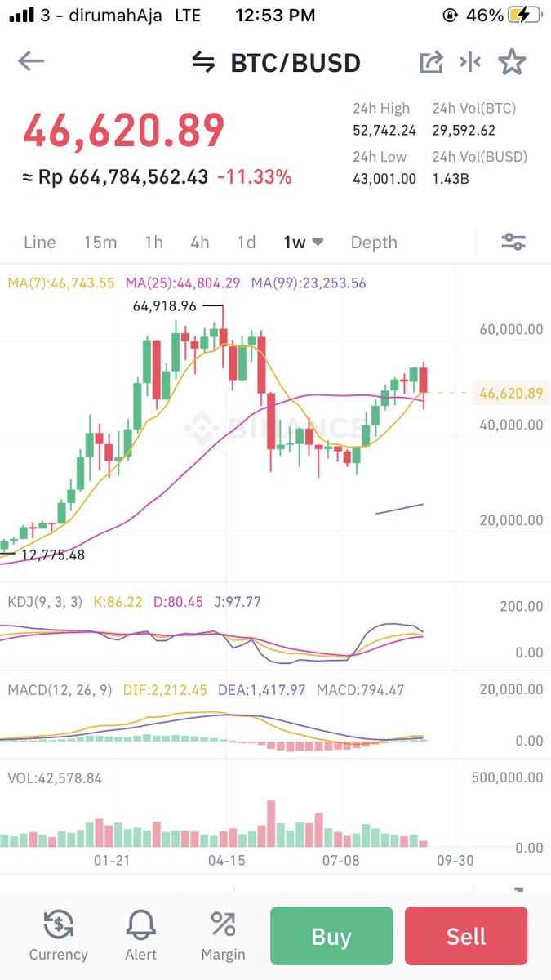This screenshot has height=980, width=551.
Task: Tap the collapse/compare chart icon
Action: pos(470,62)
